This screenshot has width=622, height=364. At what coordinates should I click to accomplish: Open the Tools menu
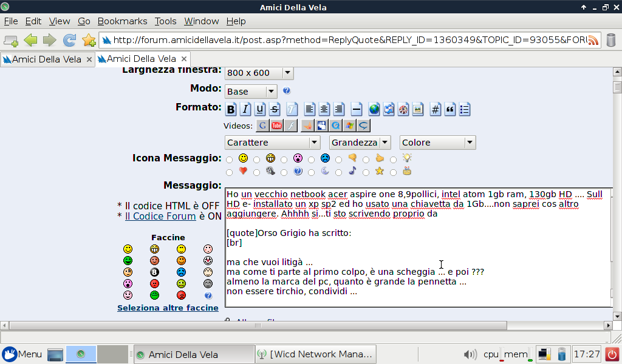(x=165, y=21)
